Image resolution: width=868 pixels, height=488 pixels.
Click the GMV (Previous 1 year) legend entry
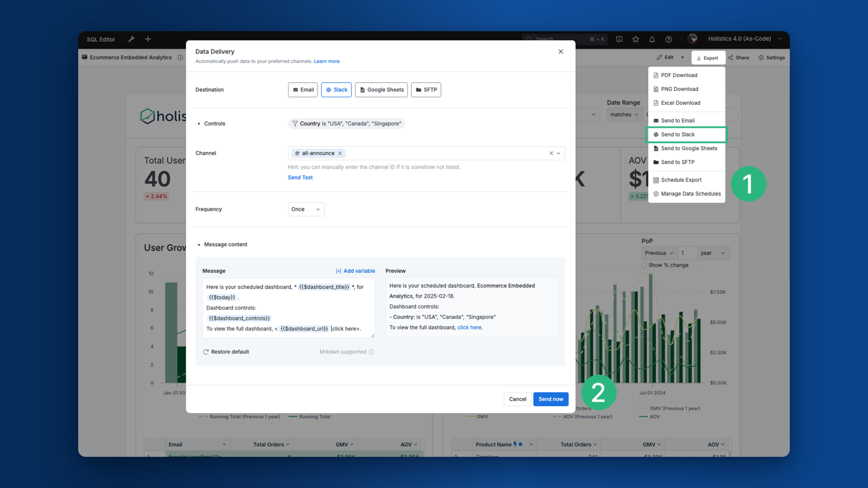point(670,408)
